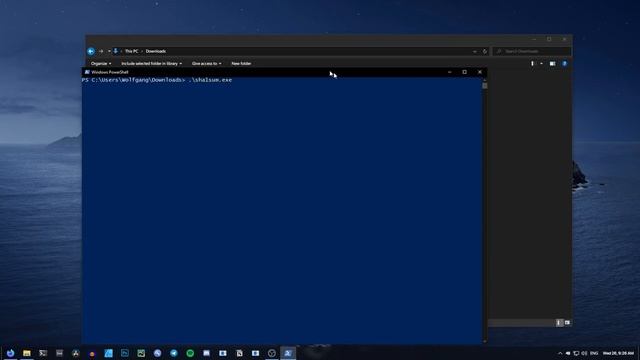The width and height of the screenshot is (640, 360).
Task: Open the green monitor-graph app in taskbar
Action: [141, 353]
